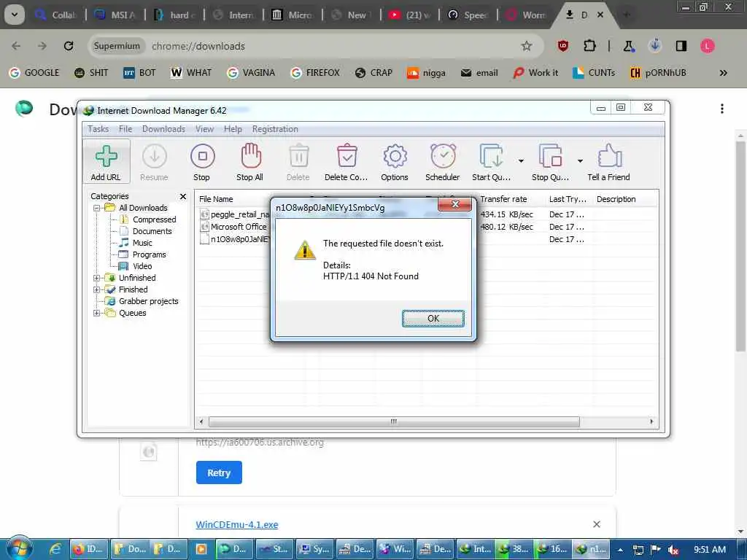Click the Tell a Friend thumbs-up icon
The height and width of the screenshot is (560, 747).
[609, 162]
